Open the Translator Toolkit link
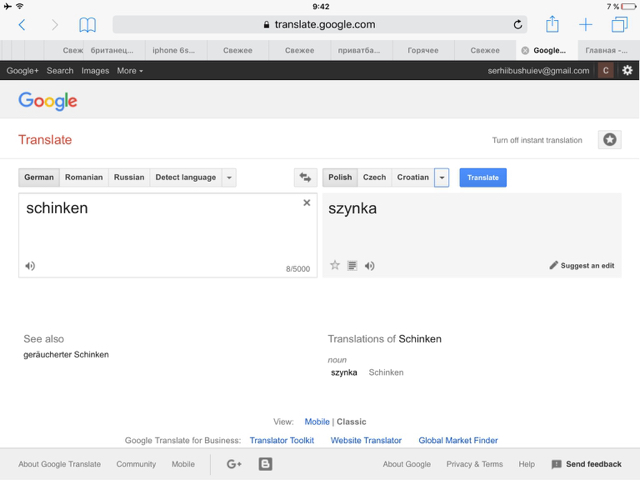The image size is (640, 480). click(x=282, y=440)
